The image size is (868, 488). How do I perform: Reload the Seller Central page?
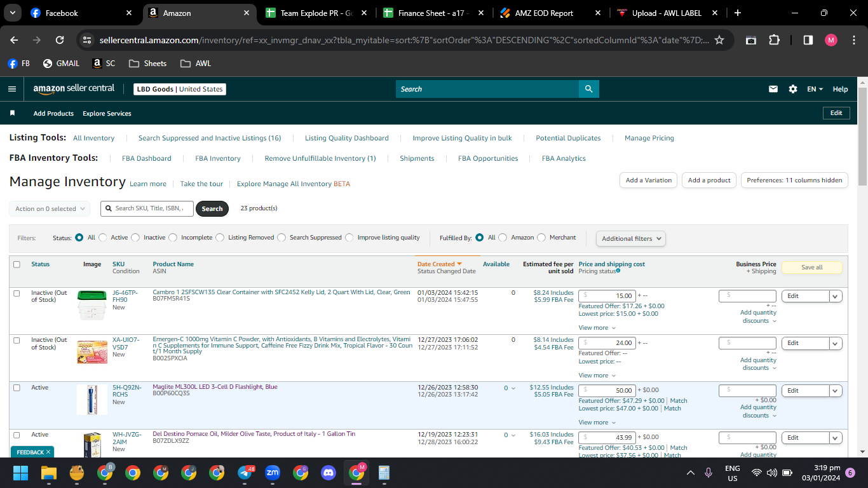pos(60,40)
